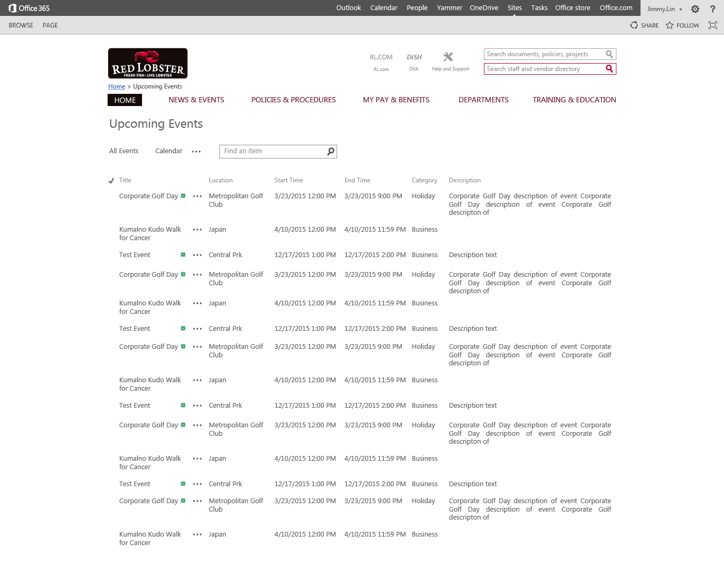Image resolution: width=724 pixels, height=588 pixels.
Task: Expand the Jimmy.Lin user account menu
Action: 665,9
